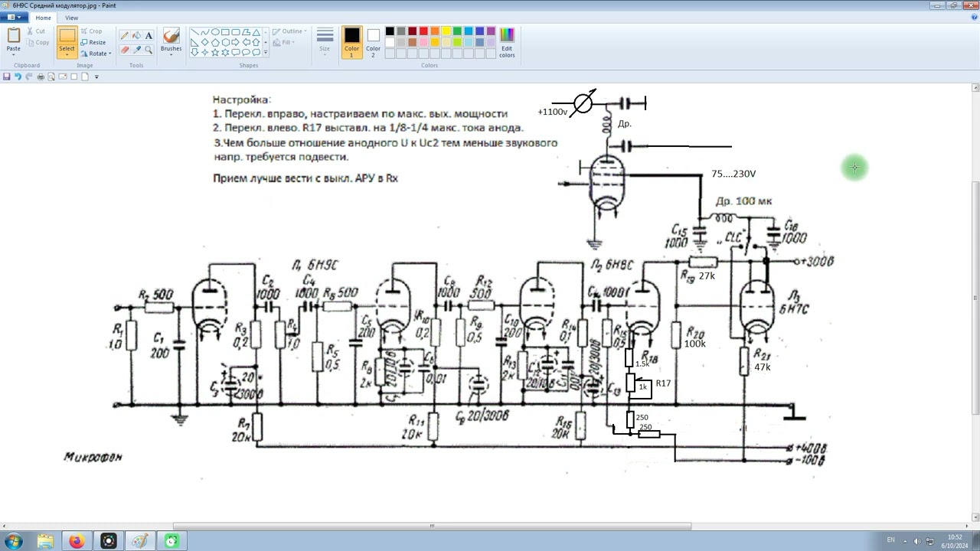Choose the green color swatch
The image size is (980, 551).
pyautogui.click(x=457, y=31)
